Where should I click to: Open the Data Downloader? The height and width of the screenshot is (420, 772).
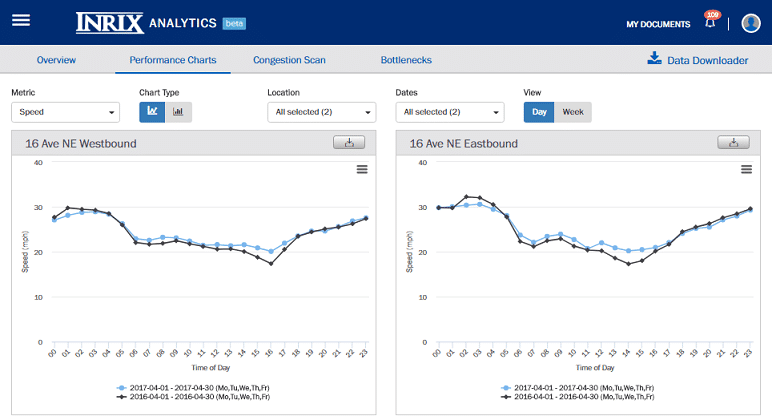coord(698,60)
